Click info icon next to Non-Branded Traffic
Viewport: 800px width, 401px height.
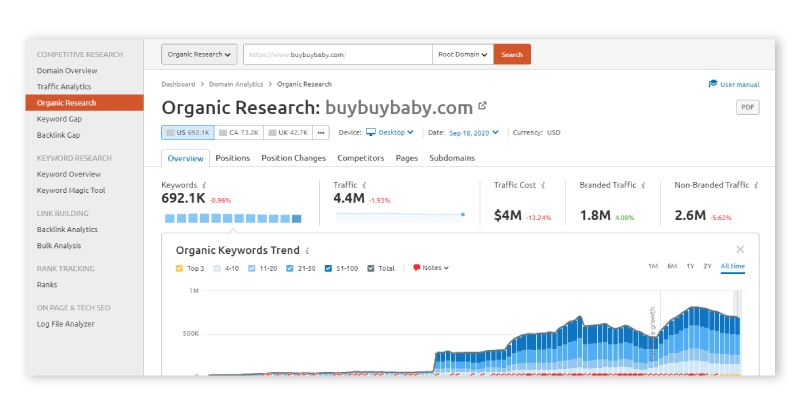(756, 185)
